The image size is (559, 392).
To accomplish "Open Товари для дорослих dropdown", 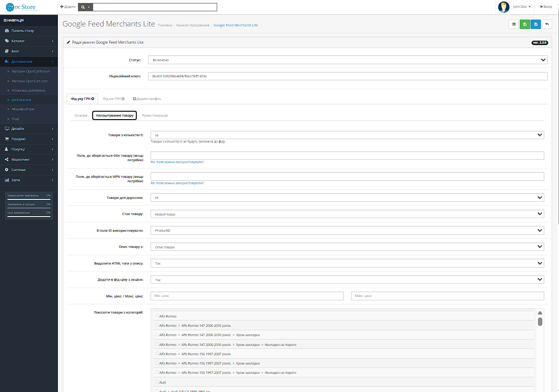I will tap(347, 197).
